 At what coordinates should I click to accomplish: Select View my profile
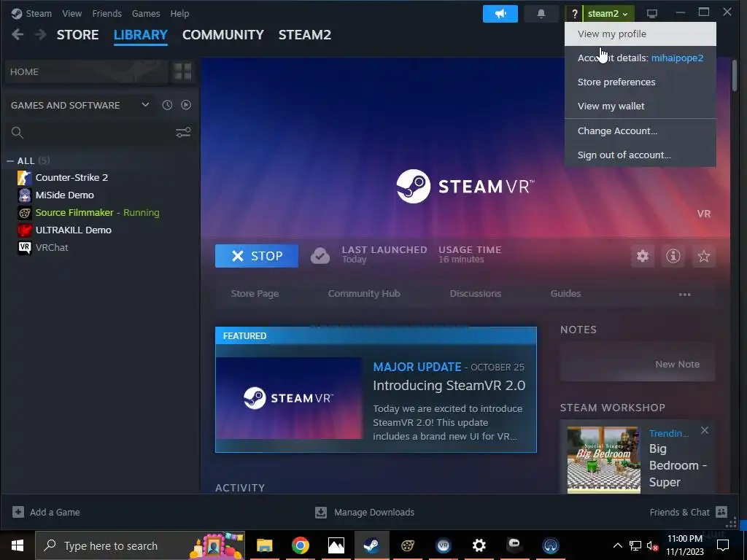point(640,34)
